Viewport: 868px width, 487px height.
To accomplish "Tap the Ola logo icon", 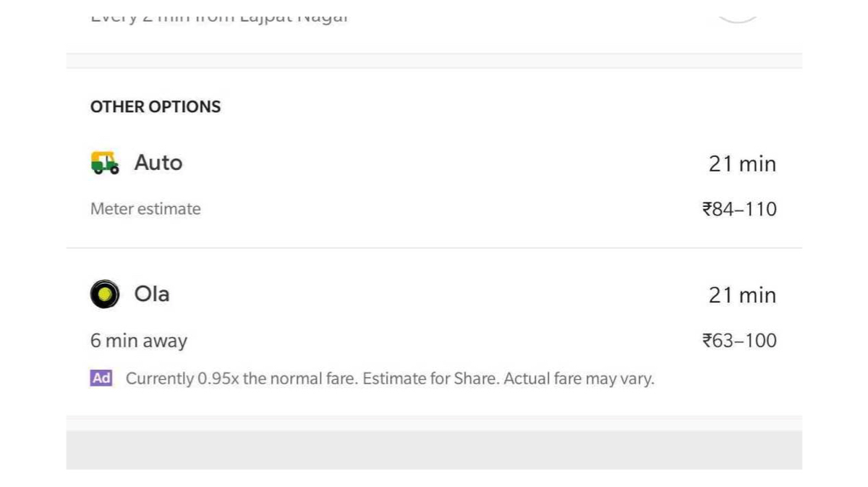I will (105, 294).
